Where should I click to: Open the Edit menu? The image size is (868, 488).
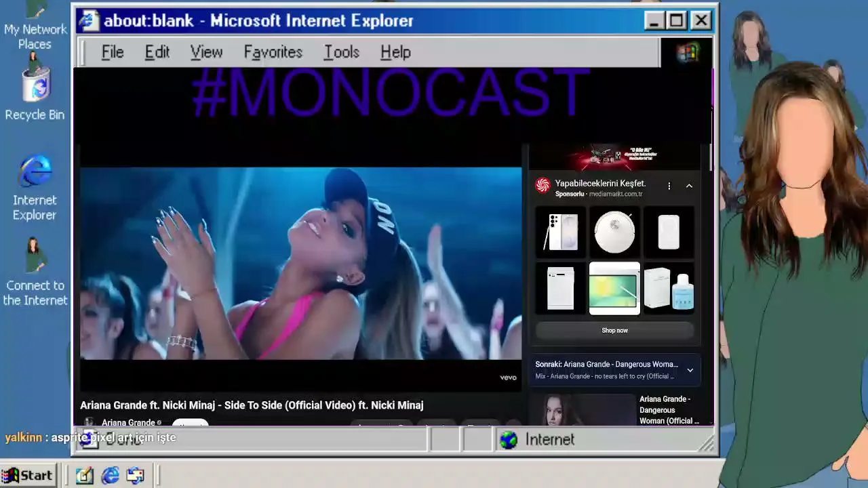point(157,52)
